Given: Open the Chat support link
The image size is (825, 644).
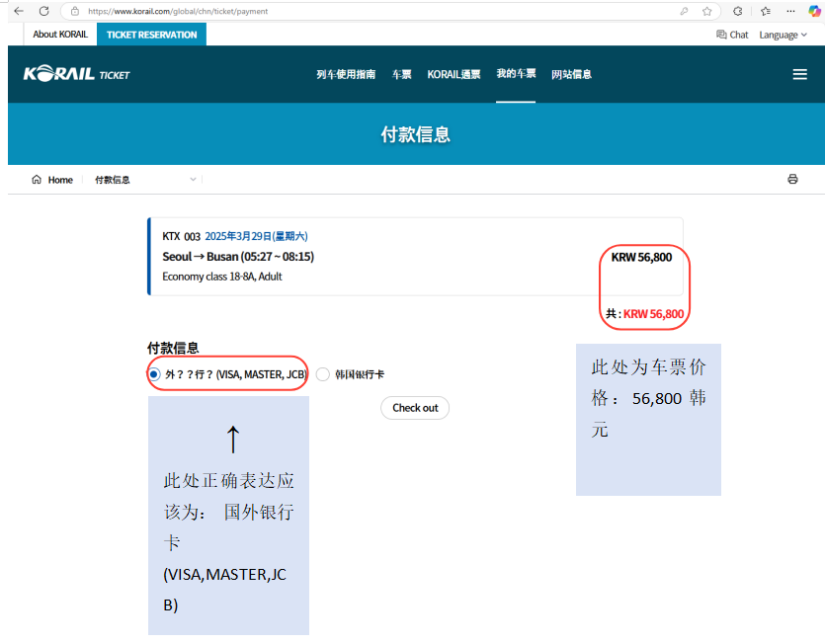Looking at the screenshot, I should click(732, 35).
